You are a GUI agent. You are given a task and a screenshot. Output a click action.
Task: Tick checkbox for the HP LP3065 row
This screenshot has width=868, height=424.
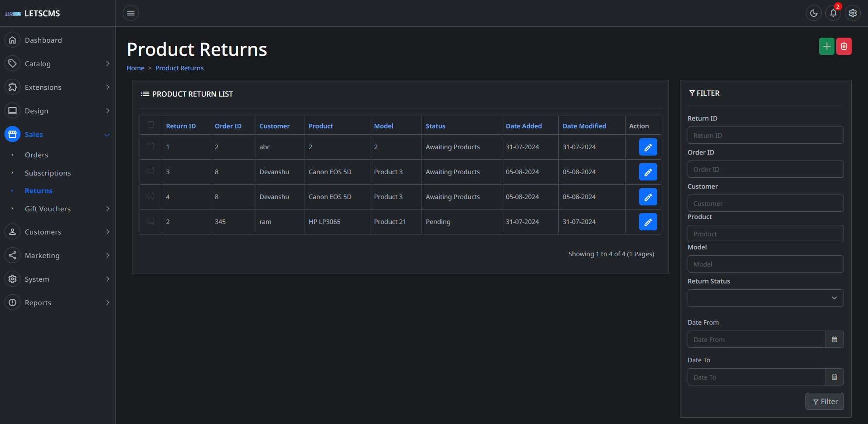coord(151,221)
